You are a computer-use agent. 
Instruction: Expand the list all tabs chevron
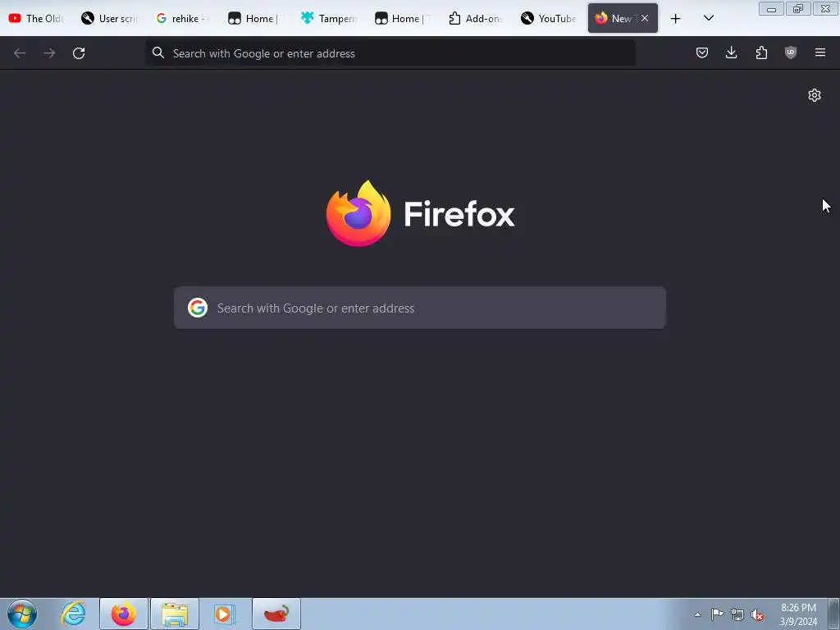click(x=708, y=19)
